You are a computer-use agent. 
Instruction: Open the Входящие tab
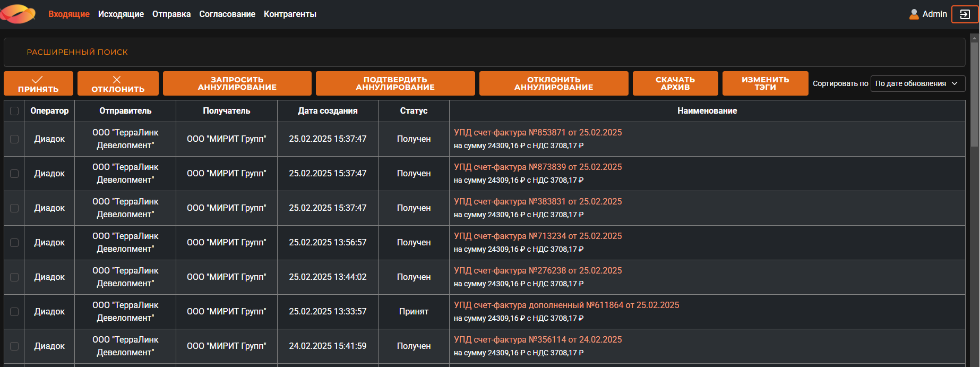[69, 14]
